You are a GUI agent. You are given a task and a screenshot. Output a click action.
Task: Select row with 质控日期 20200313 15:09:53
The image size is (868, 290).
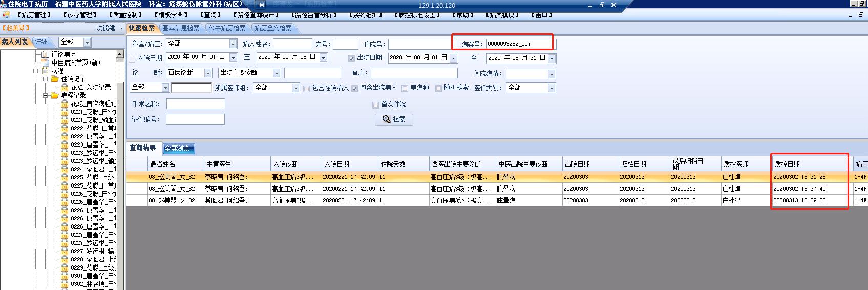tap(497, 200)
